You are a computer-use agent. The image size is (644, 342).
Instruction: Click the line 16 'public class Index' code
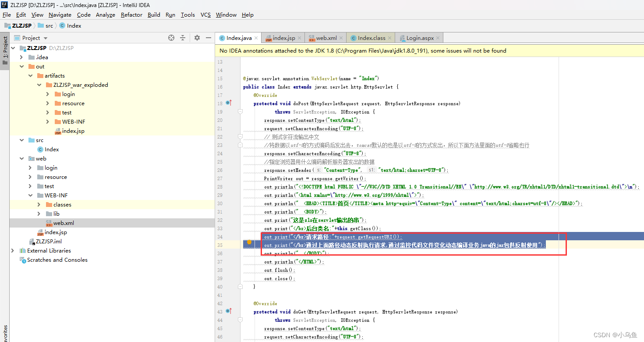coord(321,87)
